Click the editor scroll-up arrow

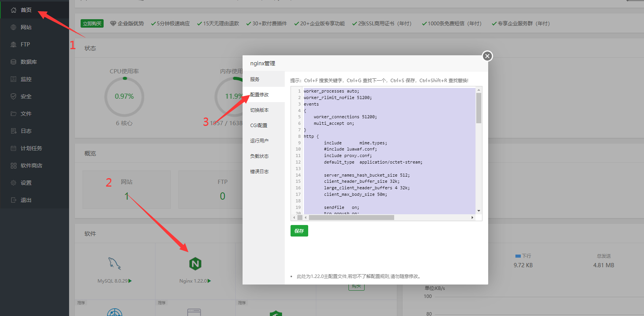[x=479, y=90]
